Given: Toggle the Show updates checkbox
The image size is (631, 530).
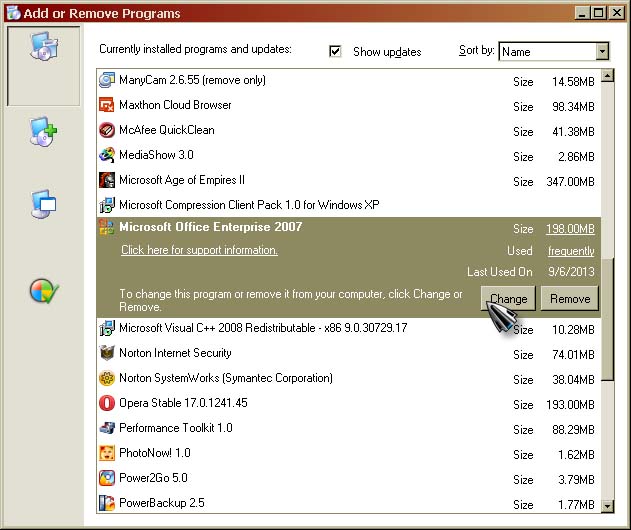Looking at the screenshot, I should 335,51.
